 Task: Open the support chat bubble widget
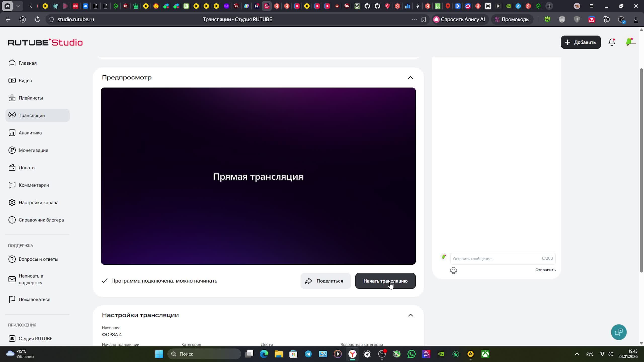[619, 332]
